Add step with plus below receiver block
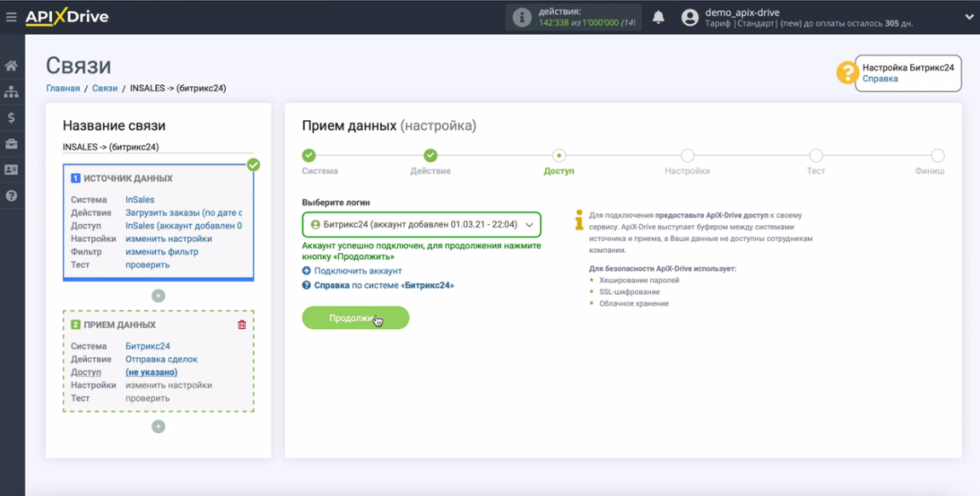 tap(159, 427)
